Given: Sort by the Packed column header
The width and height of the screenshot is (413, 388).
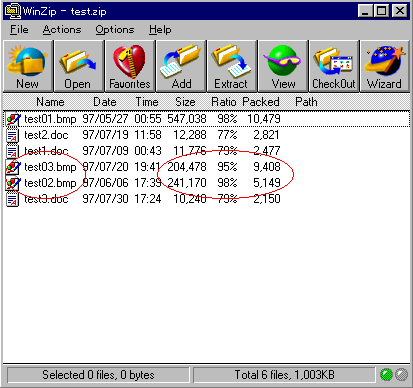Looking at the screenshot, I should (261, 102).
